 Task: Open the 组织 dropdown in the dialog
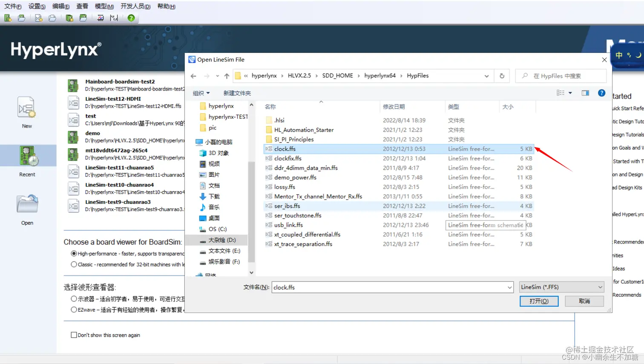201,93
